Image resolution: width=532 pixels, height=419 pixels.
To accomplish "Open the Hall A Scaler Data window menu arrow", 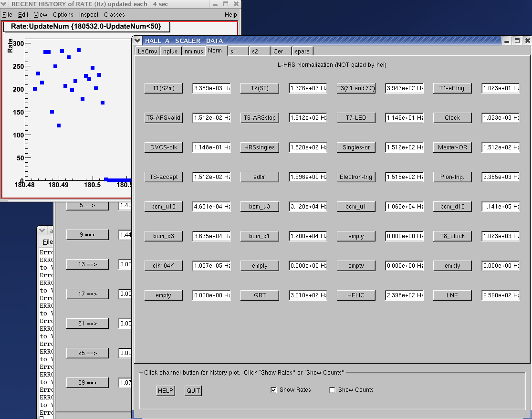I will pos(137,41).
